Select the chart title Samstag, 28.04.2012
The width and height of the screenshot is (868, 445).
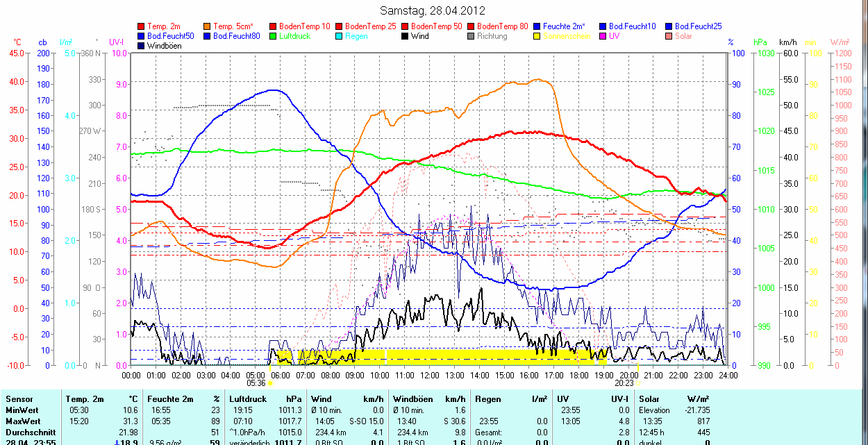click(433, 10)
